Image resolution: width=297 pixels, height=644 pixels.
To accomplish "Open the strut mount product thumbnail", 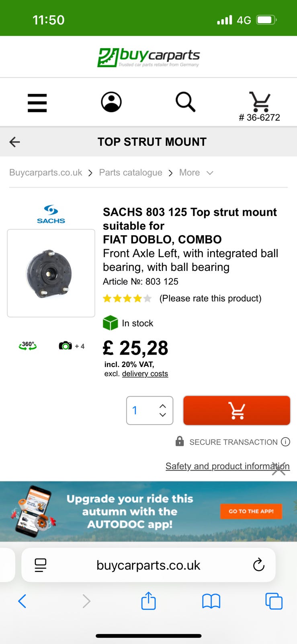I will pyautogui.click(x=51, y=273).
